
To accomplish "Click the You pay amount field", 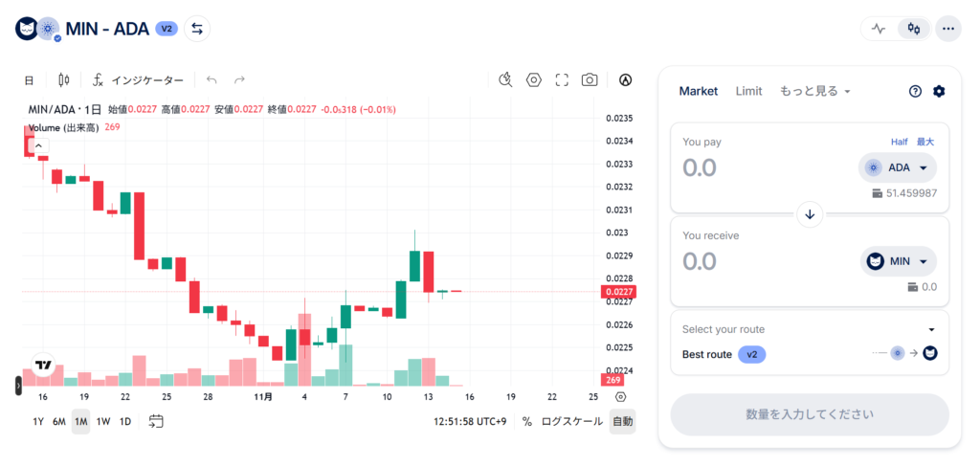I will click(x=756, y=167).
